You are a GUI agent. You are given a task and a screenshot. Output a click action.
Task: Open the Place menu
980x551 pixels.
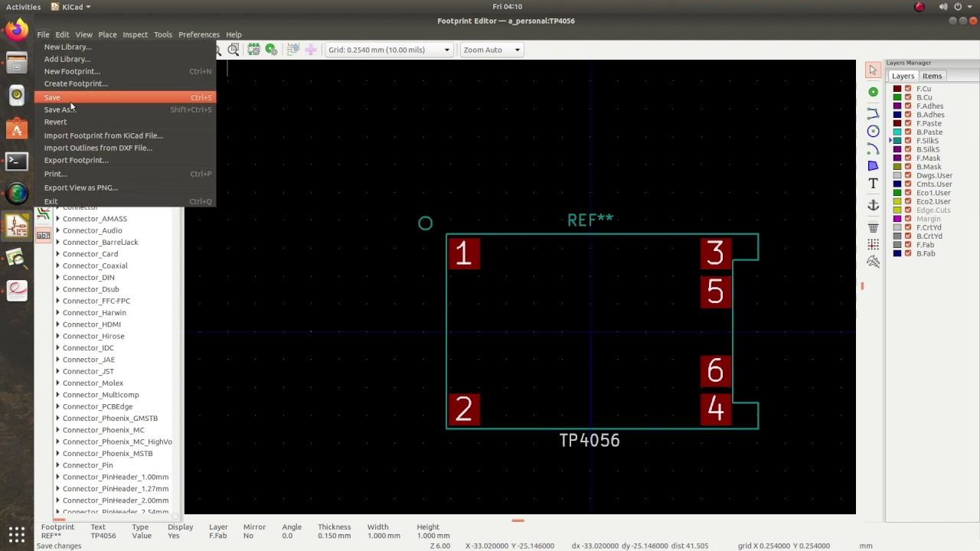pos(107,34)
